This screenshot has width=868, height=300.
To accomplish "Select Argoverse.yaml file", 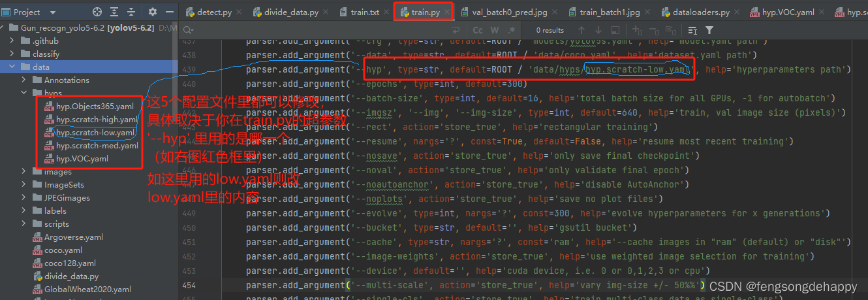I will [68, 237].
